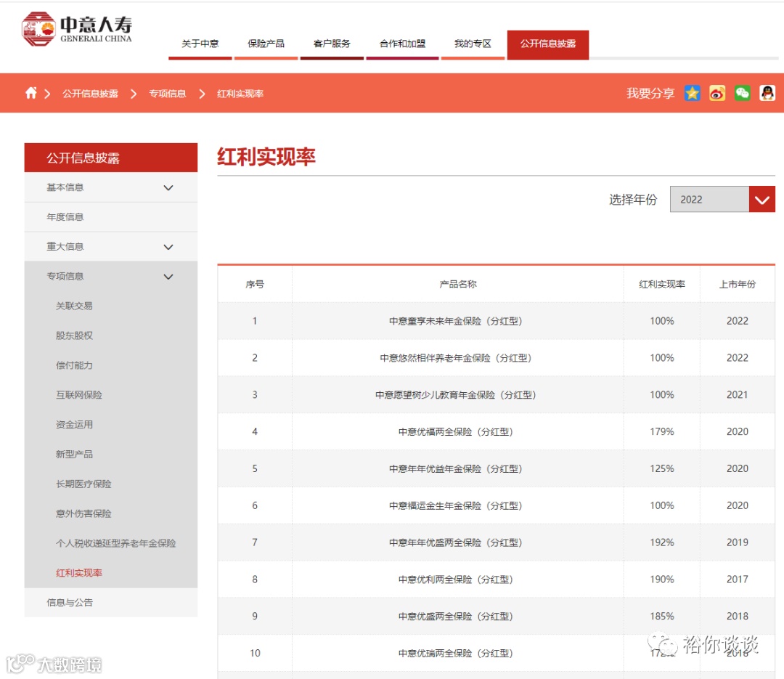Screen dimensions: 784x679
Task: Click the 2017 launch year cell
Action: (738, 580)
